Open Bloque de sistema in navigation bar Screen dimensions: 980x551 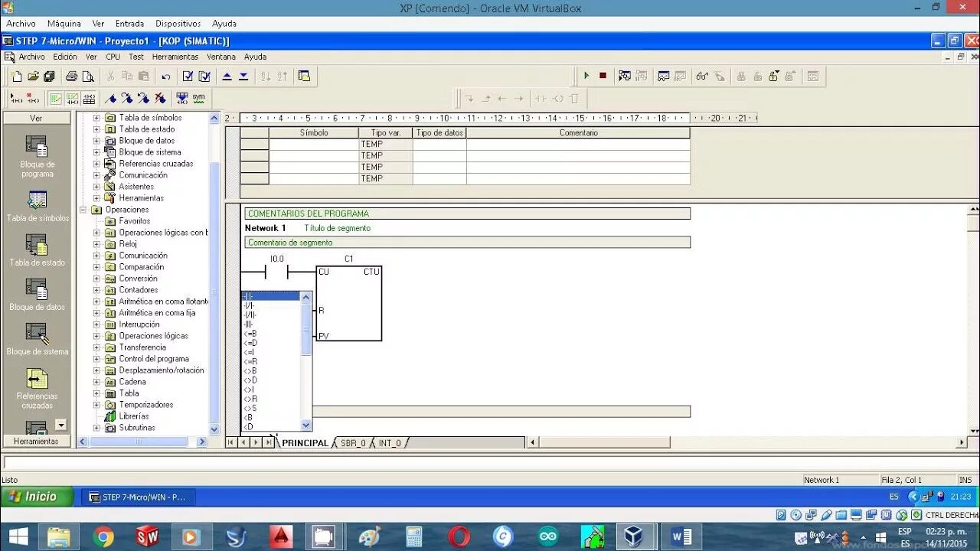coord(37,340)
